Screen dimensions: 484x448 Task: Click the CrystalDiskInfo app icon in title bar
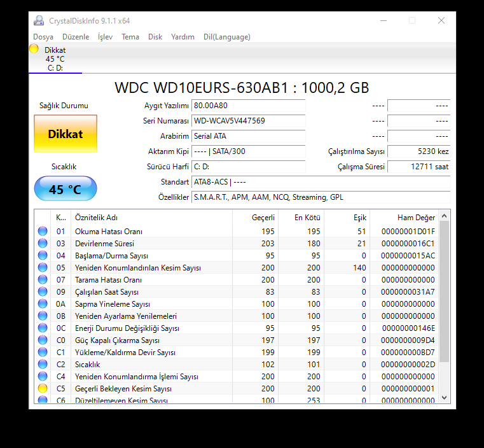(39, 21)
